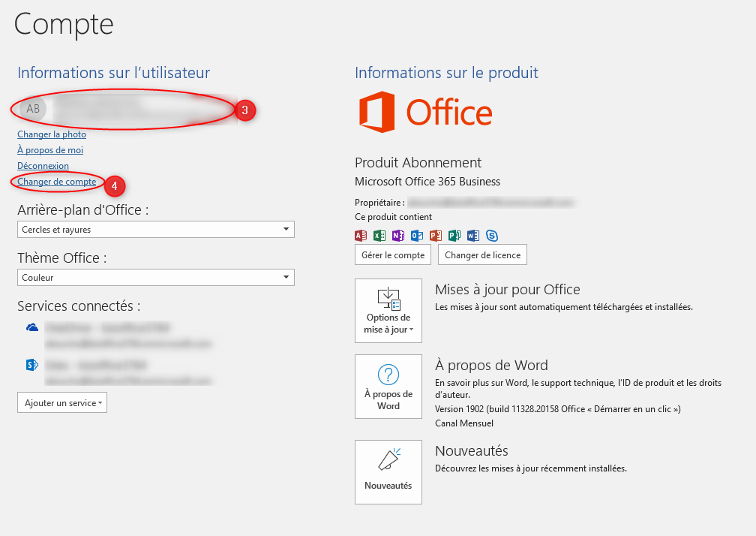The height and width of the screenshot is (536, 756).
Task: Click the Publisher icon
Action: (x=454, y=236)
